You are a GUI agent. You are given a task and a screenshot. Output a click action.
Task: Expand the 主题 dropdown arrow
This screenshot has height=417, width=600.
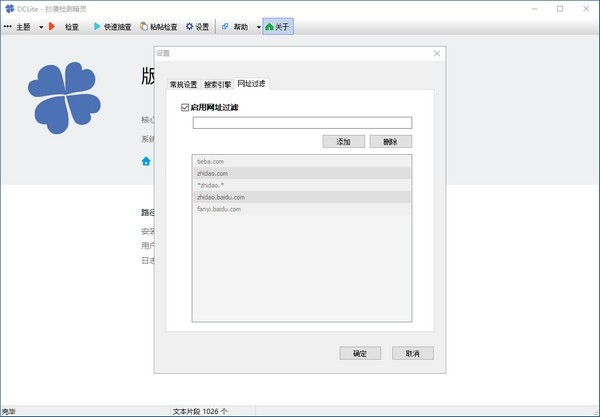[x=41, y=27]
